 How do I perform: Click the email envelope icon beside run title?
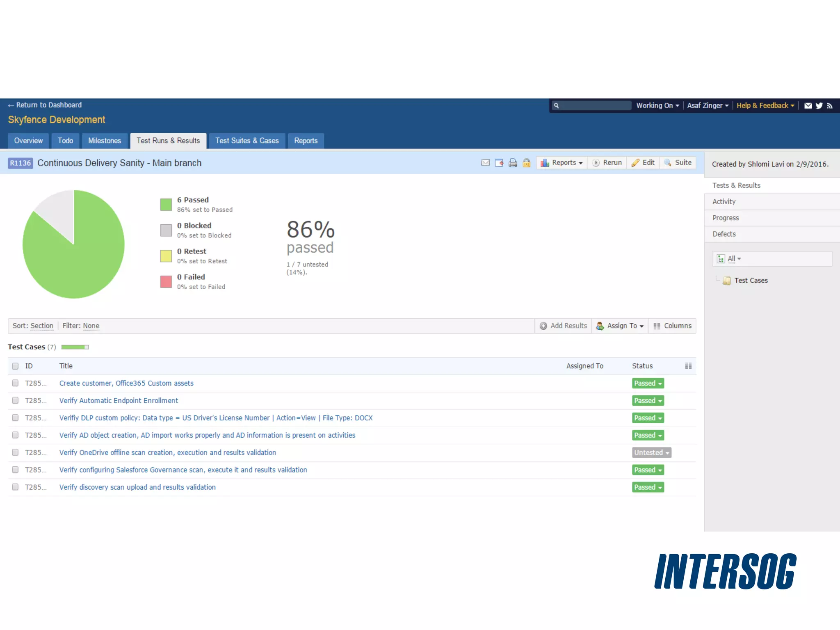click(x=485, y=163)
